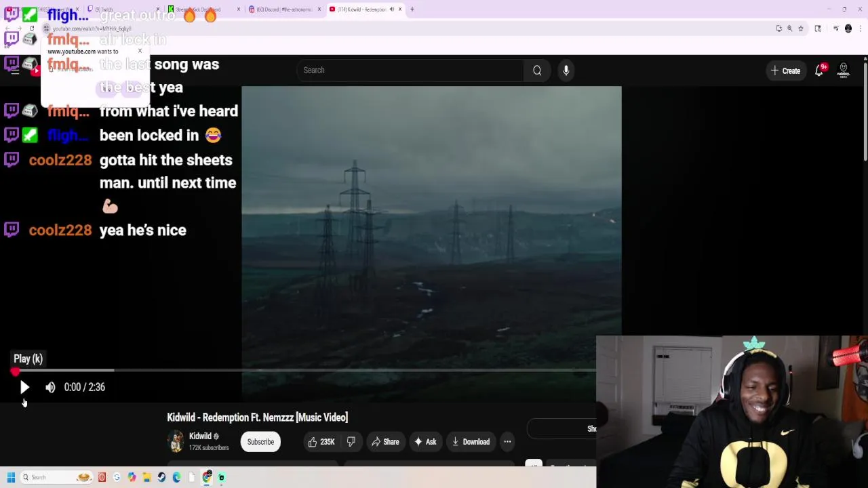Open the YouTube account avatar menu

[844, 70]
